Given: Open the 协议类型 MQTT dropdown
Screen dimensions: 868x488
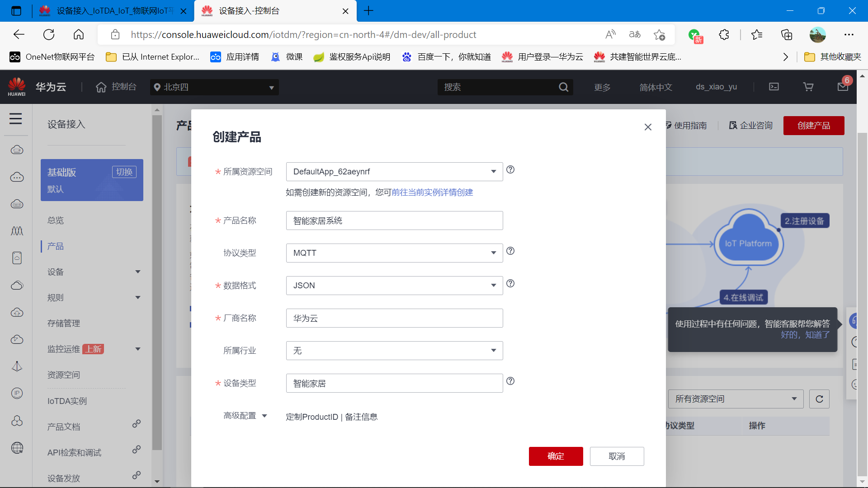Looking at the screenshot, I should pos(394,253).
